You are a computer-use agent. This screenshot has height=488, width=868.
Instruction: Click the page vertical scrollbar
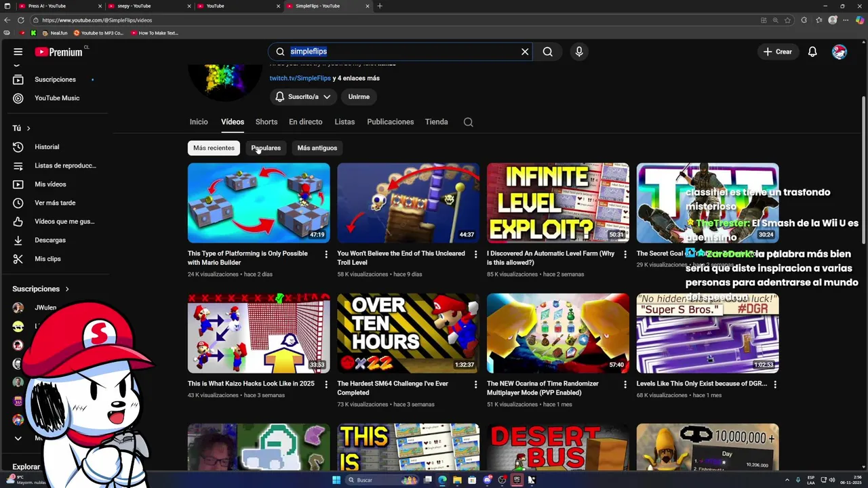click(863, 169)
